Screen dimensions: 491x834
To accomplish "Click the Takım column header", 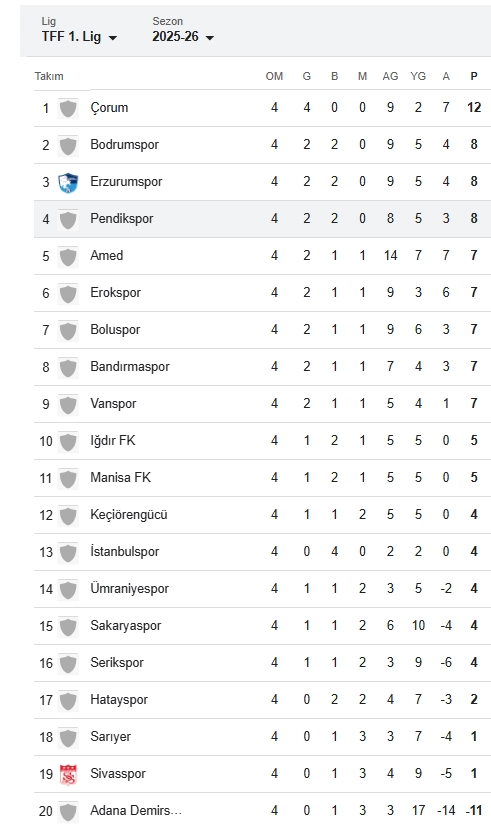I will [x=49, y=76].
